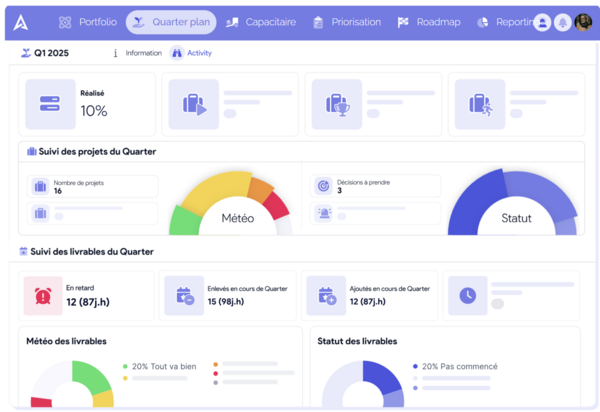Click the calendar minus icon for Enlevés
Viewport: 600px width, 412px height.
pos(184,295)
